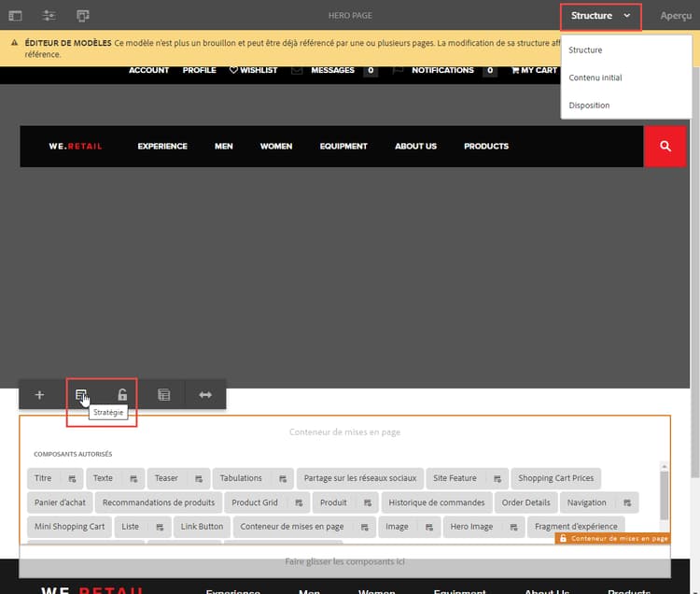Open policy icon for Site Feature

click(497, 479)
